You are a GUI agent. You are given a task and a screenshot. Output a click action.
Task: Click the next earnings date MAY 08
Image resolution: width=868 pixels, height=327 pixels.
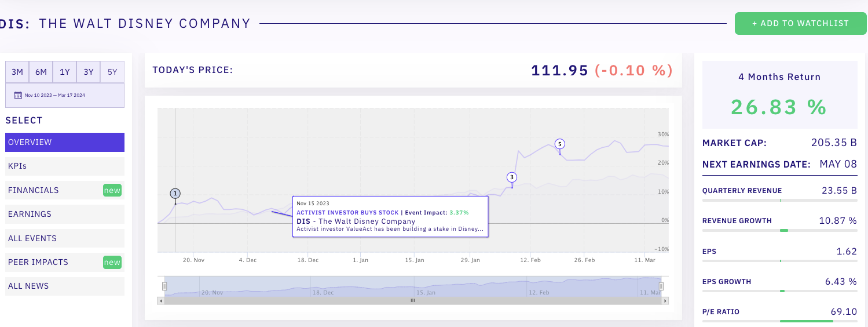(838, 164)
